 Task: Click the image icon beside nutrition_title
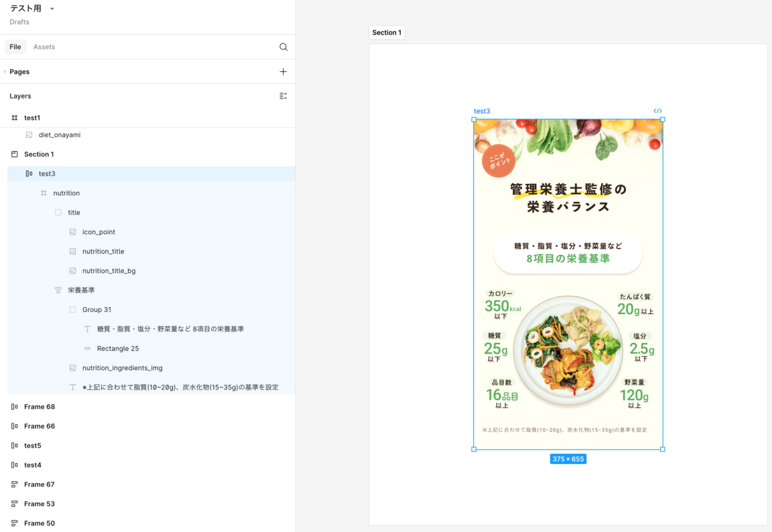point(73,252)
